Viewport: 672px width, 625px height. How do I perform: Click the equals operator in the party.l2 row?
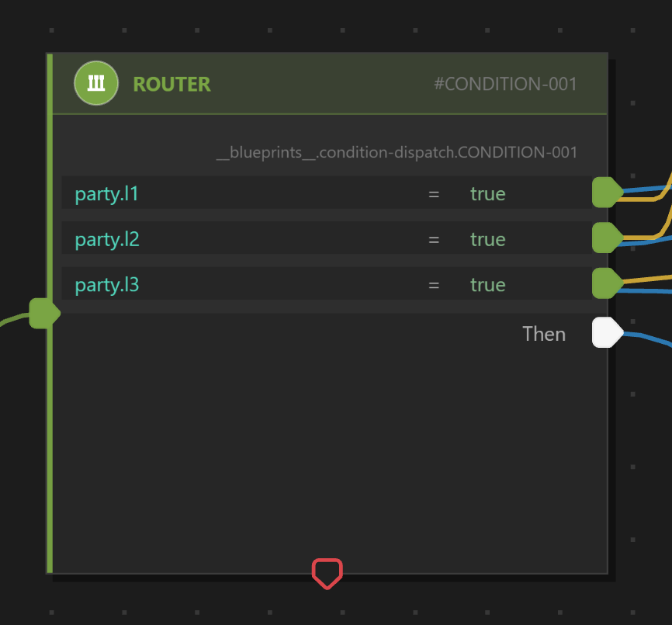click(x=434, y=240)
